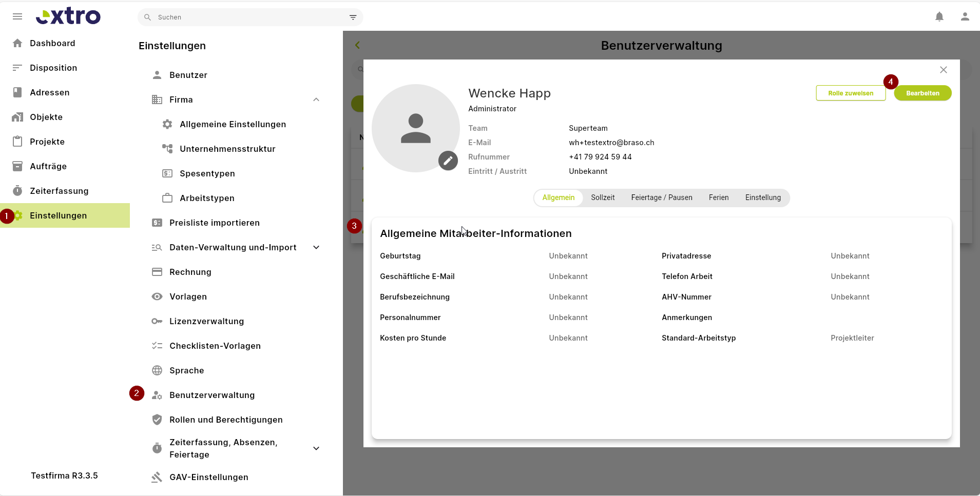Click the Objekte building icon
Image resolution: width=980 pixels, height=496 pixels.
(17, 117)
